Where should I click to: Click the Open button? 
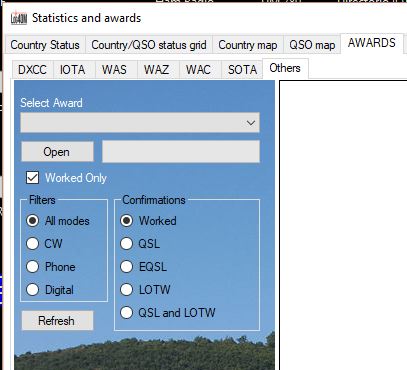click(57, 152)
